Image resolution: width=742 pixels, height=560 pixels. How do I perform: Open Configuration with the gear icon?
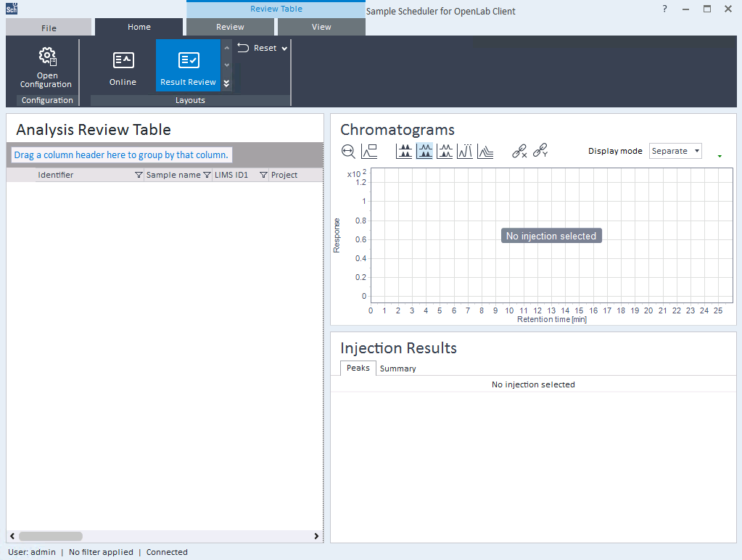pos(47,67)
